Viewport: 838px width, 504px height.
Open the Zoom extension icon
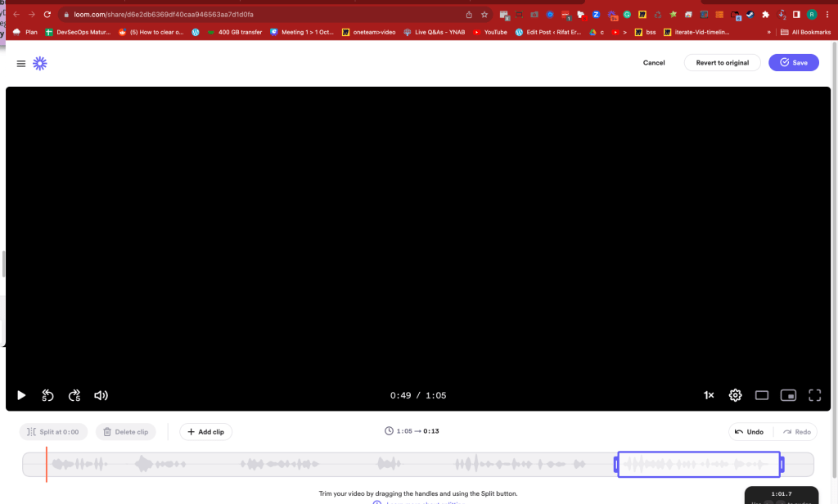pyautogui.click(x=596, y=15)
